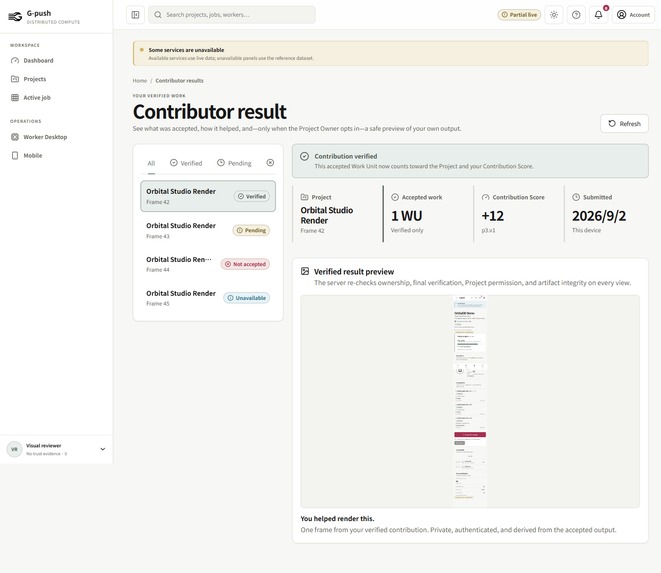Open Projects in the sidebar
This screenshot has height=573, width=661.
click(56, 79)
